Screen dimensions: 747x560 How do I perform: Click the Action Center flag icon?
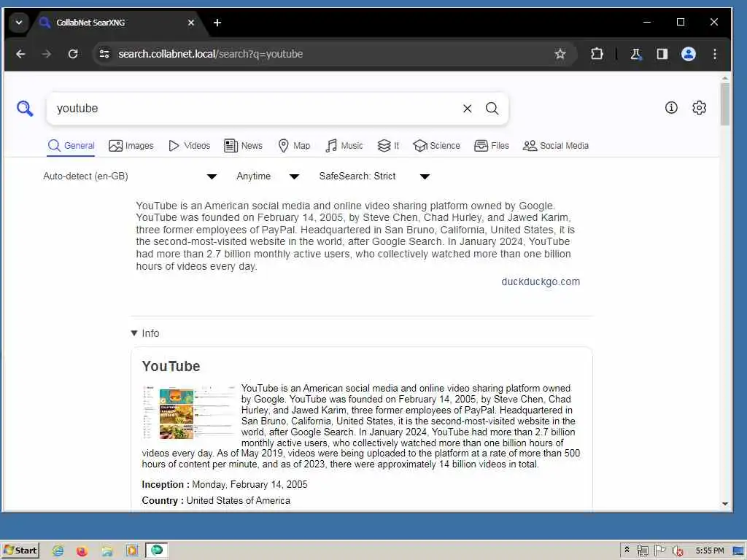[x=659, y=551]
